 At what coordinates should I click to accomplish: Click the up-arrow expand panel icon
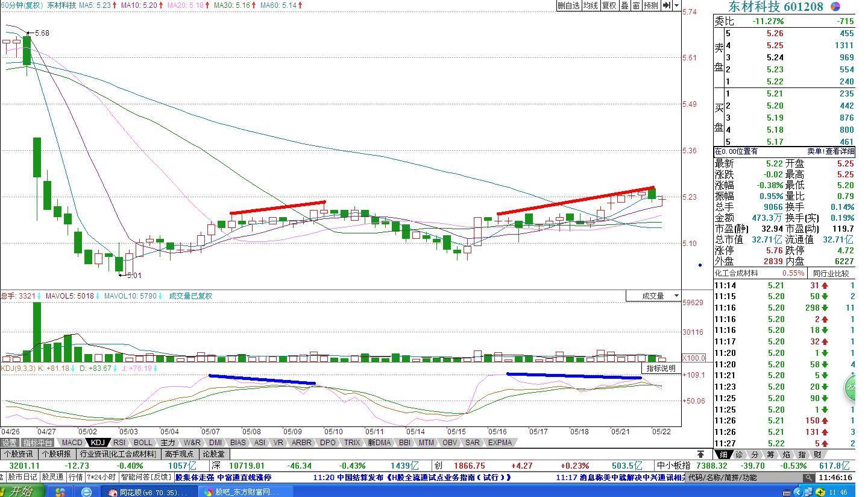point(700,454)
